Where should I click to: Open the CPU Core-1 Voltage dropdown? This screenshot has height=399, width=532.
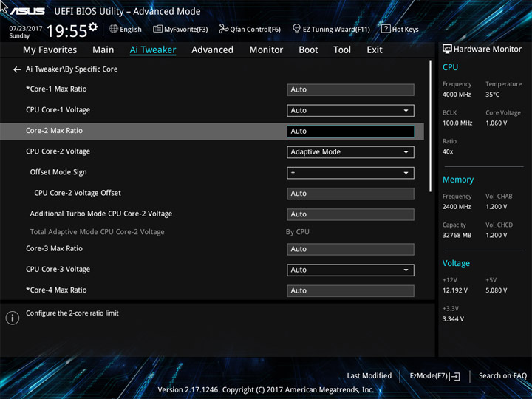pyautogui.click(x=350, y=111)
